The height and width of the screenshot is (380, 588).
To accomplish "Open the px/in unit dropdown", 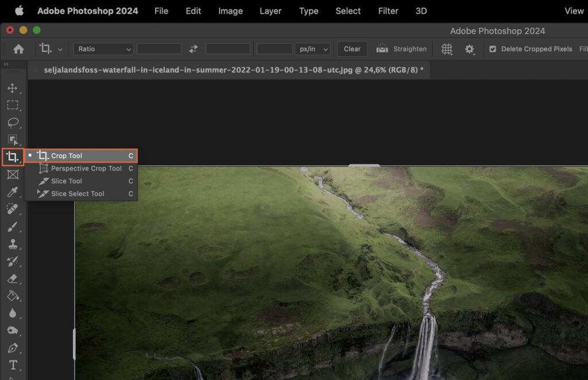I will [313, 49].
